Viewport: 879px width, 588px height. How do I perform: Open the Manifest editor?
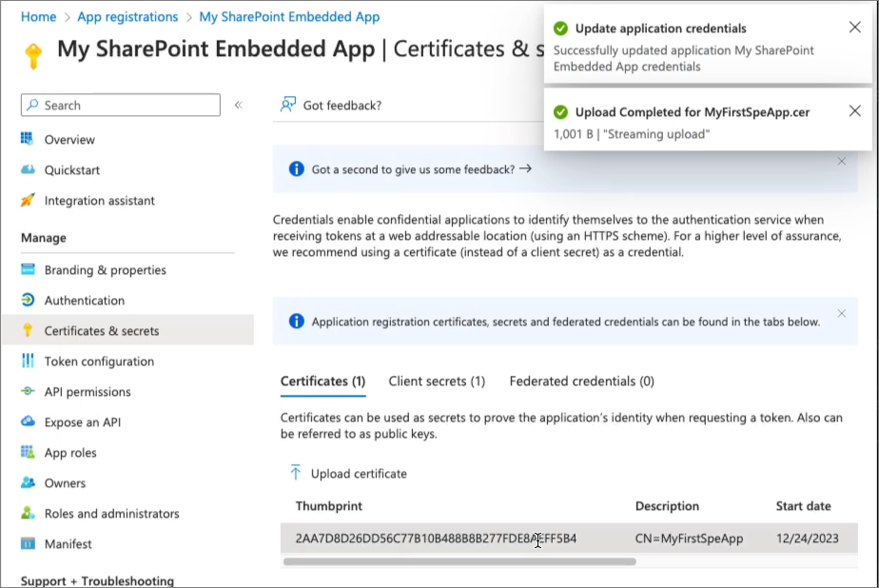[x=68, y=543]
